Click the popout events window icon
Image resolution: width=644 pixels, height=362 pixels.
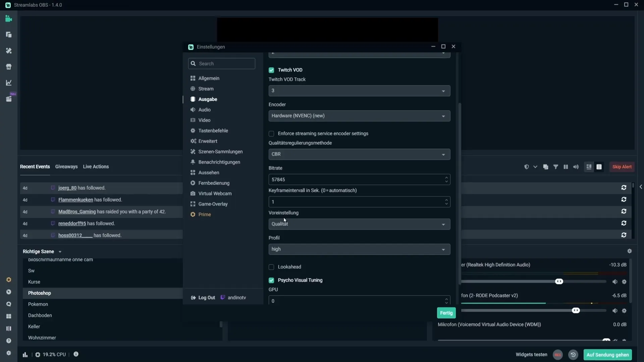(546, 167)
